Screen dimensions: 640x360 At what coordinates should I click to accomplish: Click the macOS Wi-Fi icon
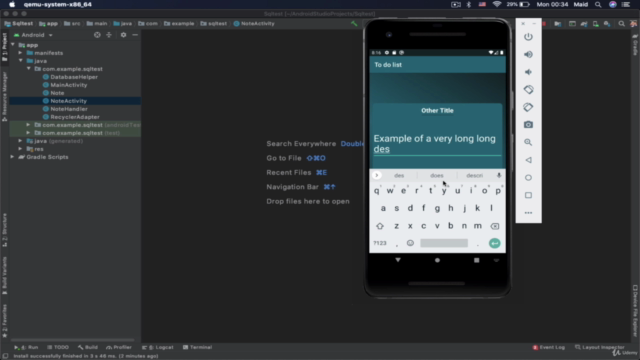coord(497,4)
